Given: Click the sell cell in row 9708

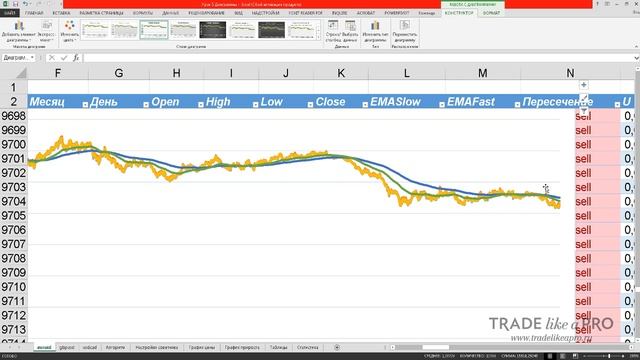Looking at the screenshot, I should (x=597, y=258).
